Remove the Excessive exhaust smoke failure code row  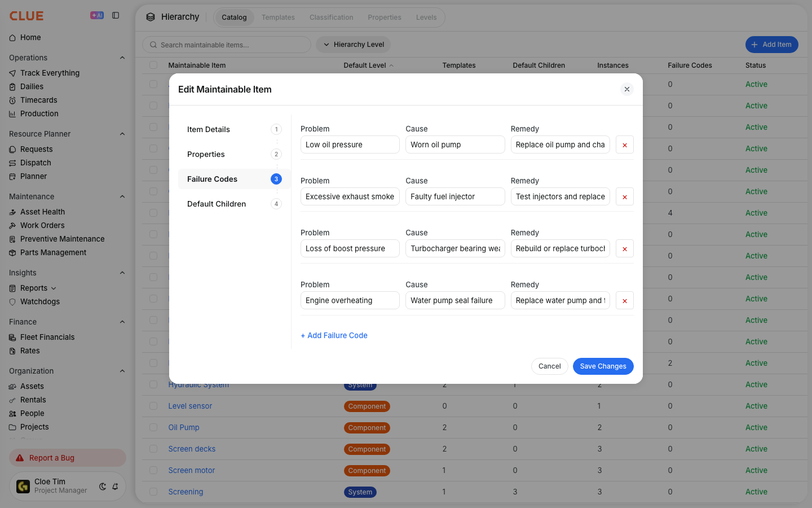coord(624,197)
